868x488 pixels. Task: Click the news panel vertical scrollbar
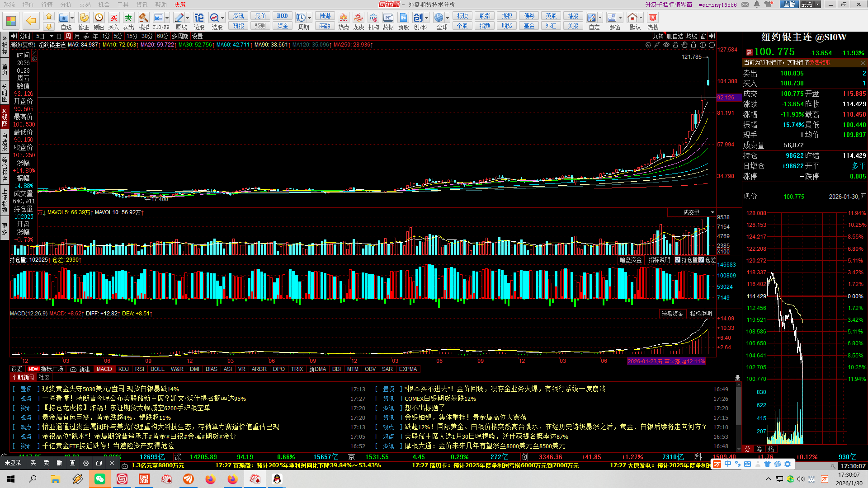[x=739, y=407]
